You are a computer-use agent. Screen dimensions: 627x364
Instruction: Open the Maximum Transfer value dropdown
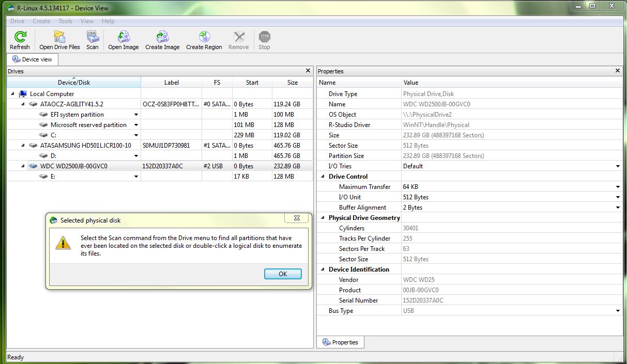coord(618,187)
